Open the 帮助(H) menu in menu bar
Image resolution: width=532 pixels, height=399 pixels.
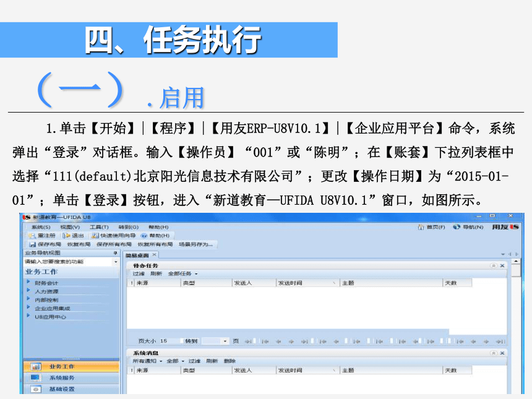[158, 227]
